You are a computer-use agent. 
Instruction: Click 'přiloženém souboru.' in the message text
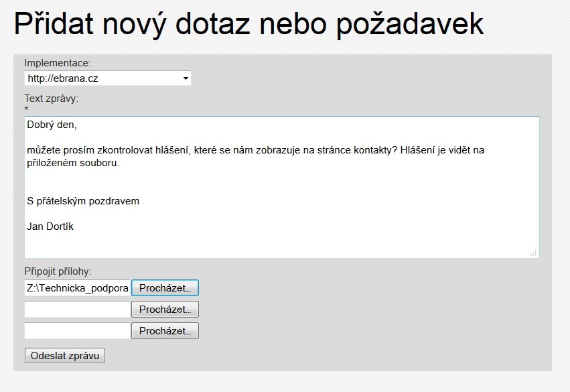tap(73, 163)
